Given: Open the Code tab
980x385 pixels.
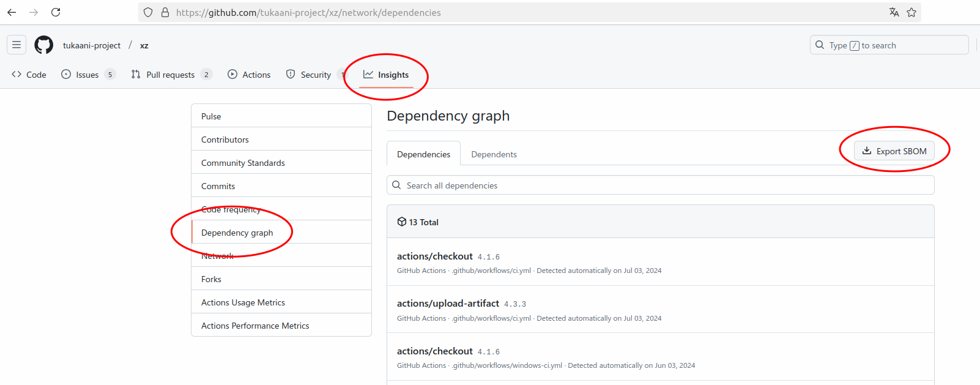Looking at the screenshot, I should [x=29, y=75].
